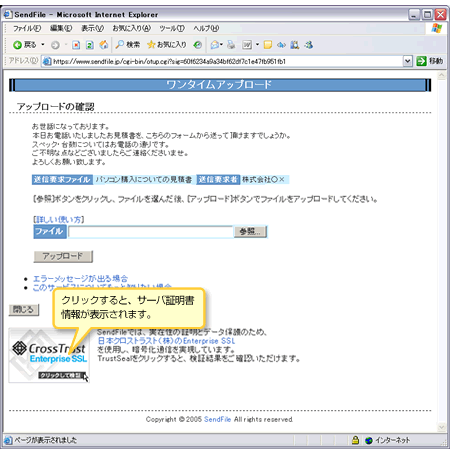Click the Print icon in toolbar
Image resolution: width=450 pixels, height=454 pixels.
231,45
